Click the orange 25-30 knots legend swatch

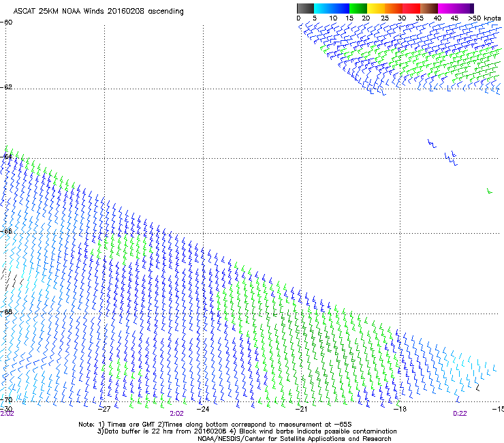pyautogui.click(x=394, y=8)
